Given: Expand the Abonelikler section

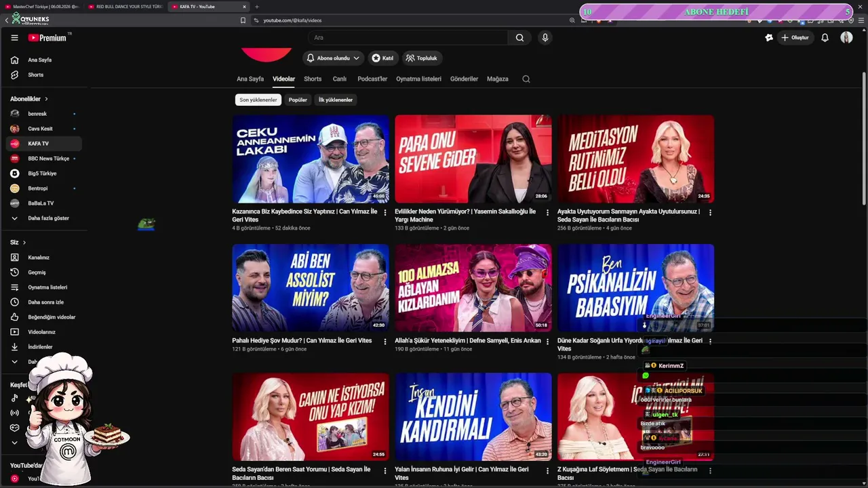Looking at the screenshot, I should coord(29,99).
